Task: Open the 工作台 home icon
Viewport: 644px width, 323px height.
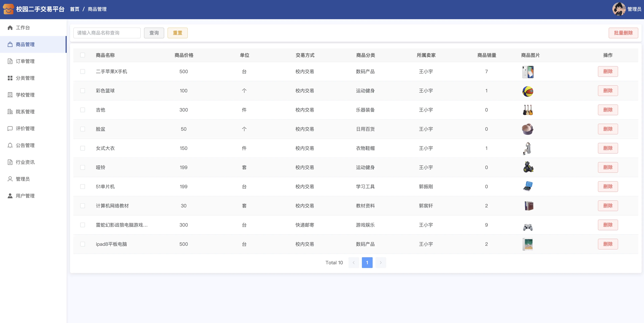Action: click(x=10, y=27)
